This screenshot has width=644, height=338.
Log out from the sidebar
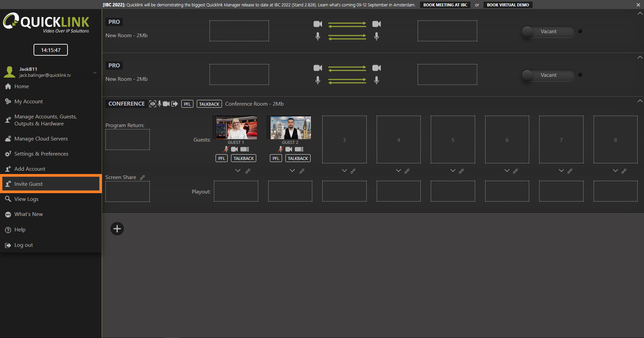click(x=51, y=245)
